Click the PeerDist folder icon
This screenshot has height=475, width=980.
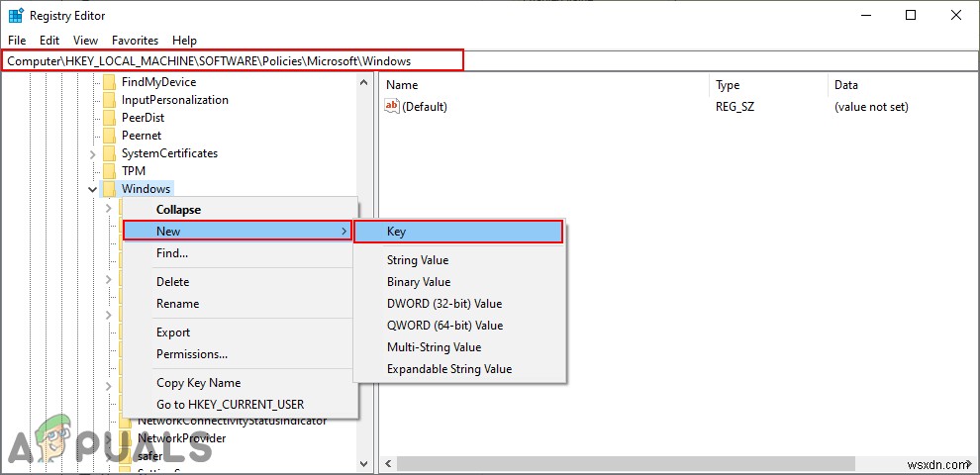point(109,118)
